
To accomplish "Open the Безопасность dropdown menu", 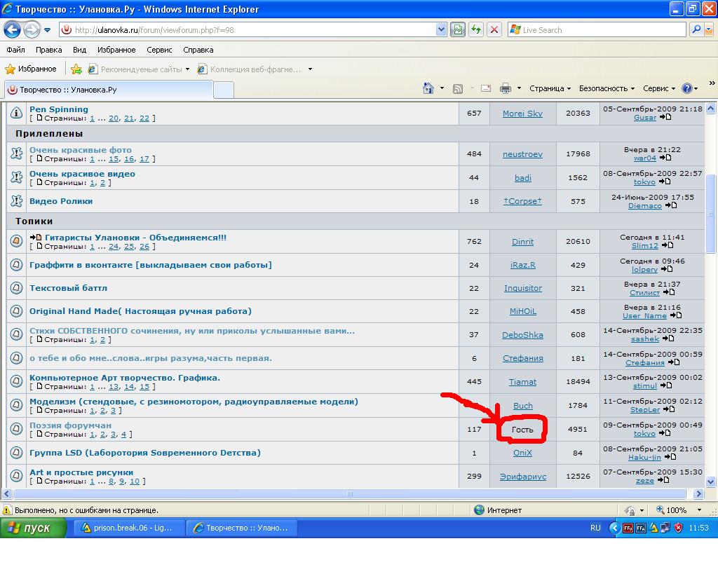I will click(606, 88).
